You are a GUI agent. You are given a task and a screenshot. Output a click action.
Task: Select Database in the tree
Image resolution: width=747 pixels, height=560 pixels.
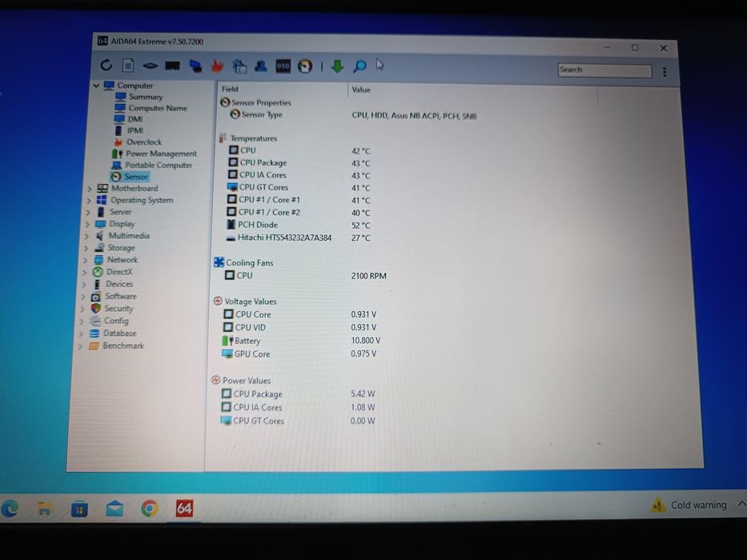pyautogui.click(x=112, y=334)
